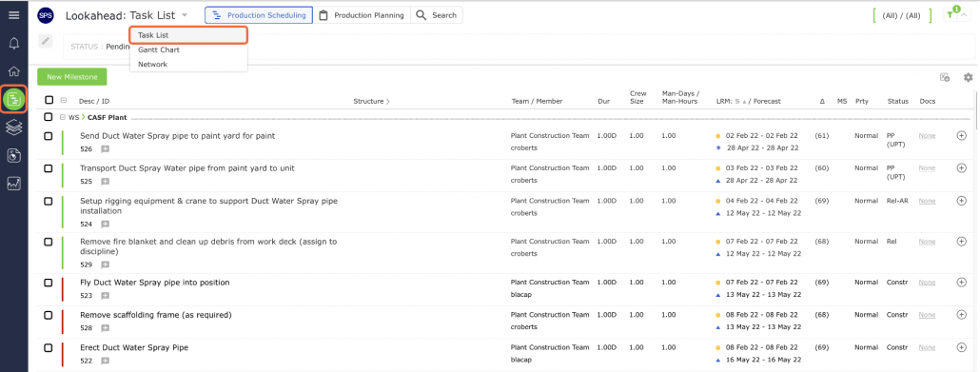The height and width of the screenshot is (372, 980).
Task: Choose Gantt Chart from the dropdown
Action: coord(188,49)
